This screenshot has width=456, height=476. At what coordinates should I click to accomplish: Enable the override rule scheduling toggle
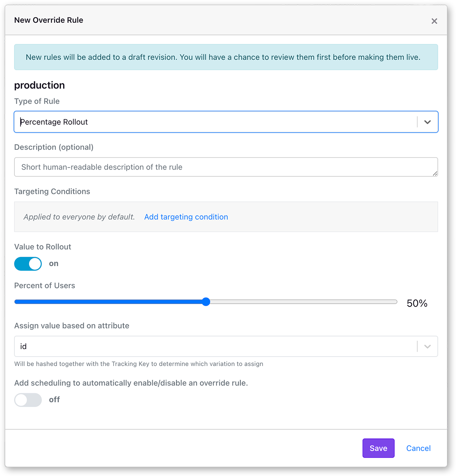click(x=28, y=400)
